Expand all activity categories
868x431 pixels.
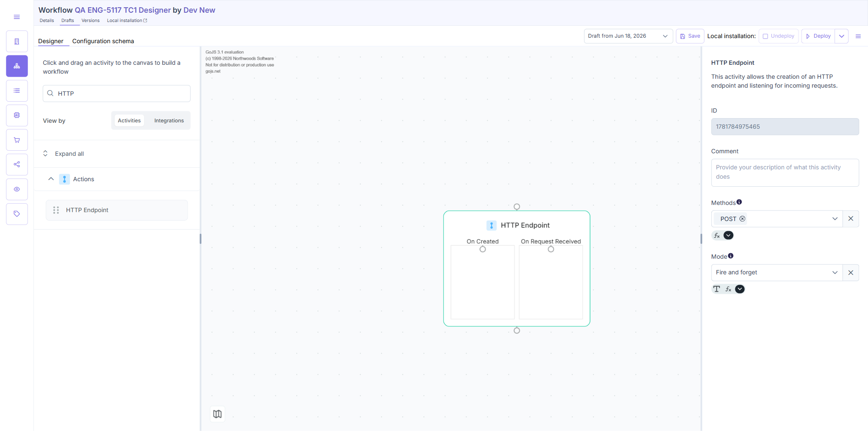[64, 154]
